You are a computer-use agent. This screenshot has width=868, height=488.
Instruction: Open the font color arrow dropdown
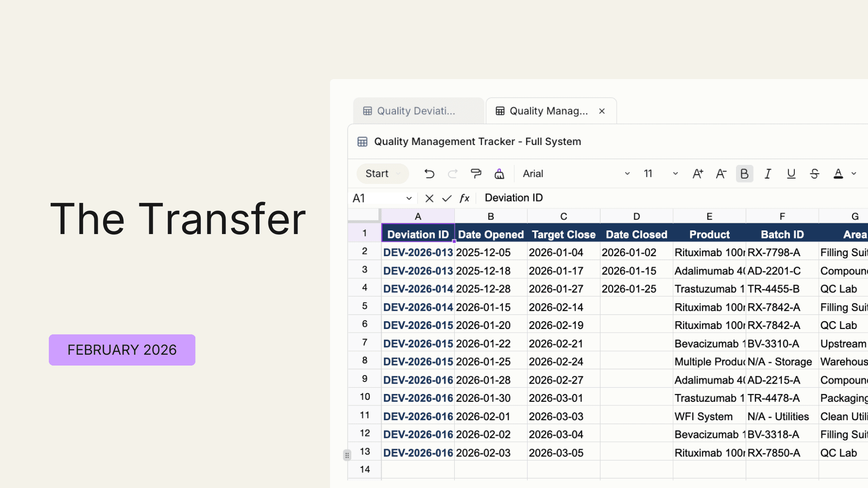click(854, 174)
